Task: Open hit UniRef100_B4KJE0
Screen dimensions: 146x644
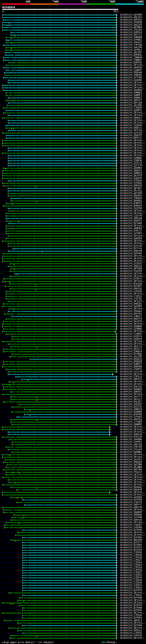Action: [x=131, y=387]
